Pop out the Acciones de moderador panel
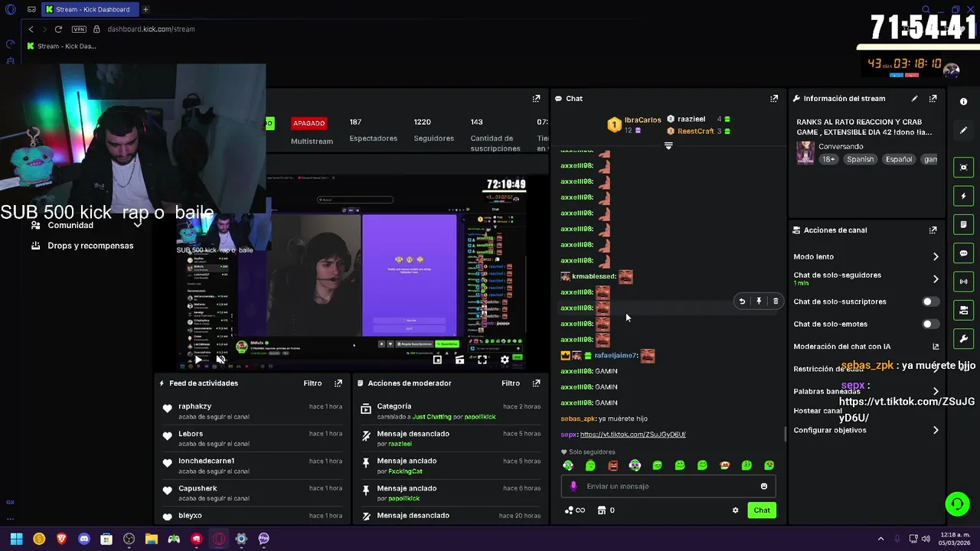 click(536, 383)
